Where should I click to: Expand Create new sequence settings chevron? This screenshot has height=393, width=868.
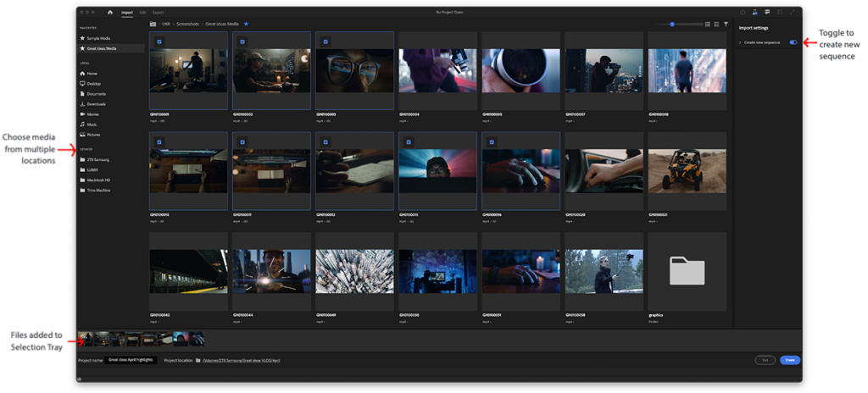click(740, 42)
